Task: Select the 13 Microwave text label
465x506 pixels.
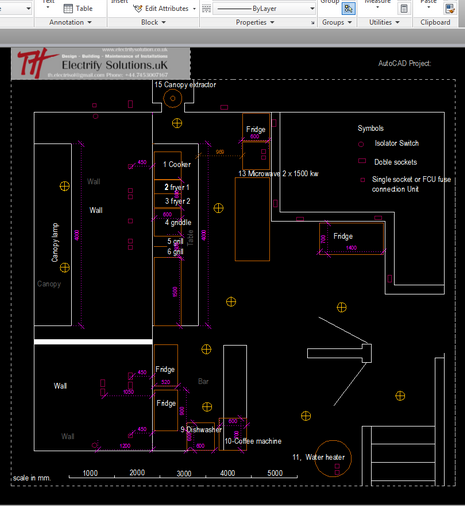Action: (x=278, y=174)
